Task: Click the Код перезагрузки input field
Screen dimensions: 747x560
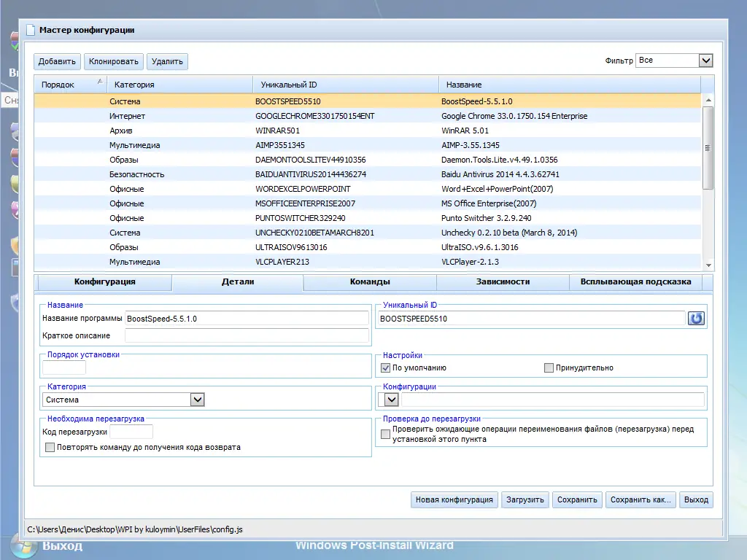Action: 131,432
